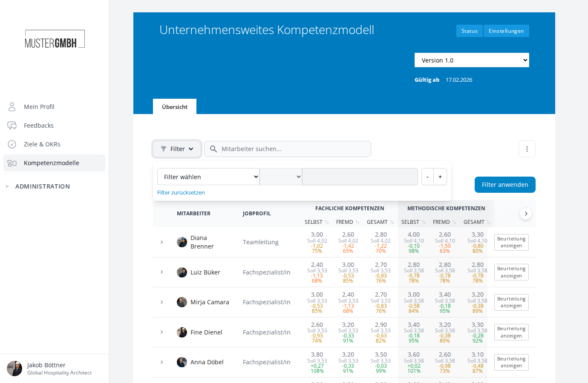Click Anna Döbel's avatar
Image resolution: width=588 pixels, height=383 pixels.
point(182,362)
